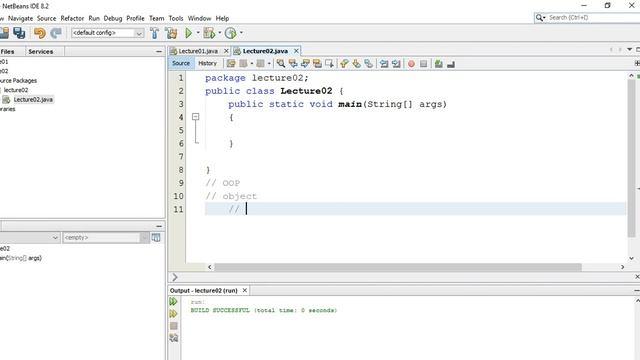
Task: Open the Run project dropdown arrow
Action: pos(198,33)
